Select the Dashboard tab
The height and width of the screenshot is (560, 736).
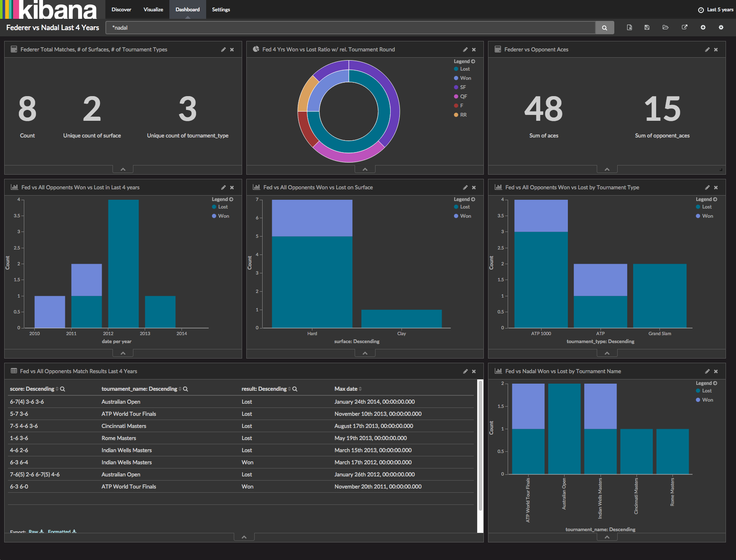click(187, 9)
